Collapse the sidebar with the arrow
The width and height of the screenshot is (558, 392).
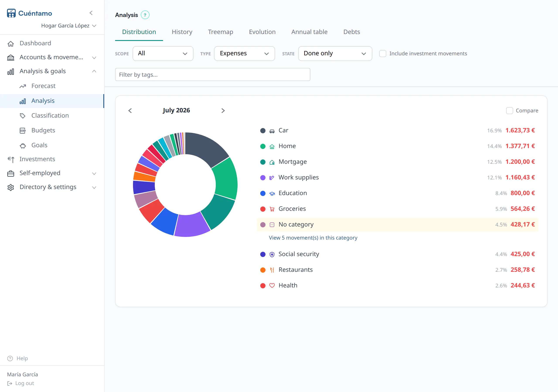91,13
